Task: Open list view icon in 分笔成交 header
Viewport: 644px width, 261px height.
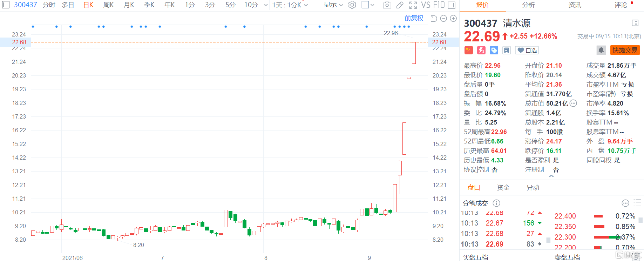Action: (x=637, y=203)
